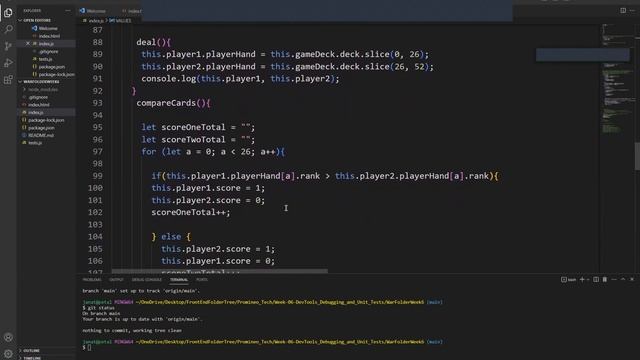
Task: Open index.html in the project folder tree
Action: (x=39, y=104)
